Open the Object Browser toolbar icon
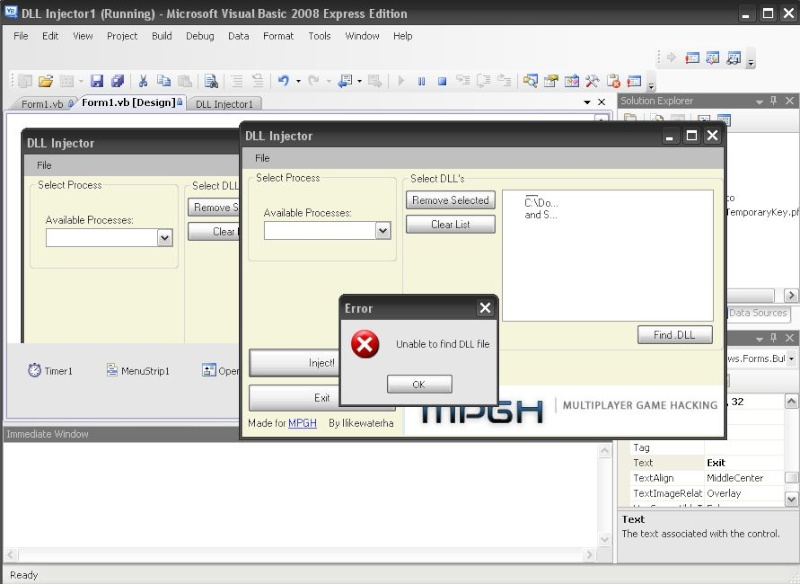This screenshot has height=584, width=800. coord(572,81)
